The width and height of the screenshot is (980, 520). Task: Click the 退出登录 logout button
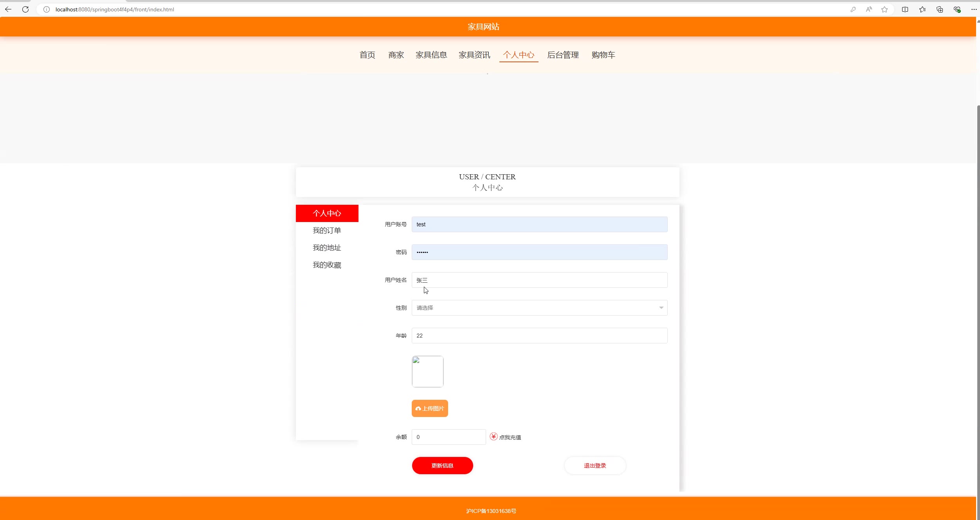pyautogui.click(x=595, y=466)
